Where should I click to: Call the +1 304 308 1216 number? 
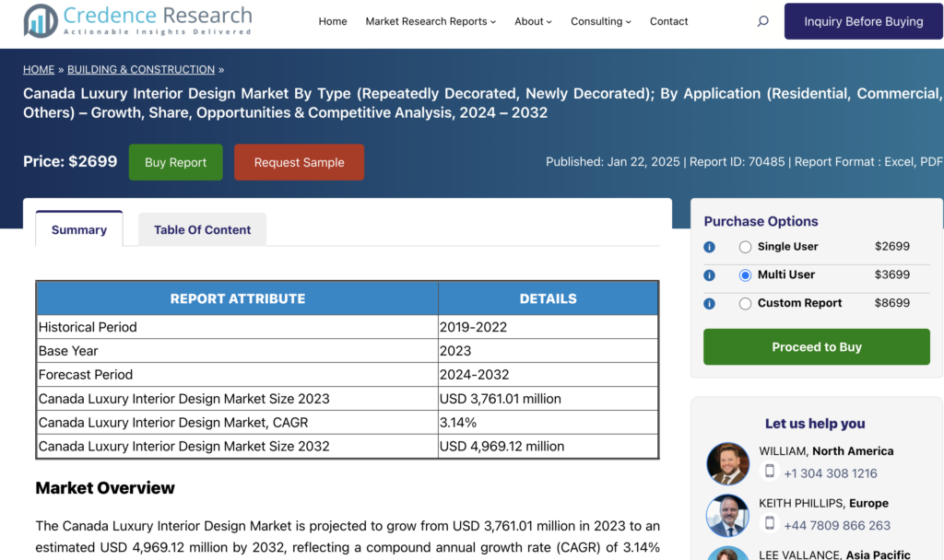coord(831,473)
